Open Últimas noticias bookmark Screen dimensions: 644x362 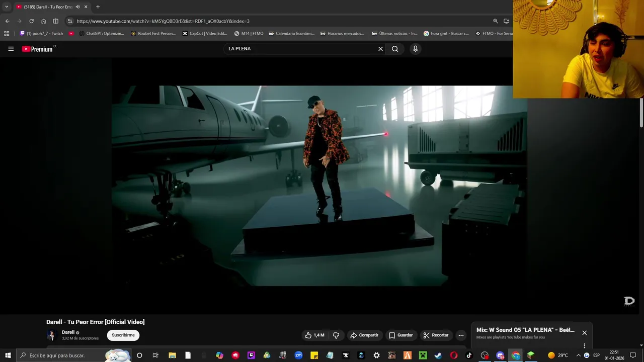pyautogui.click(x=394, y=34)
